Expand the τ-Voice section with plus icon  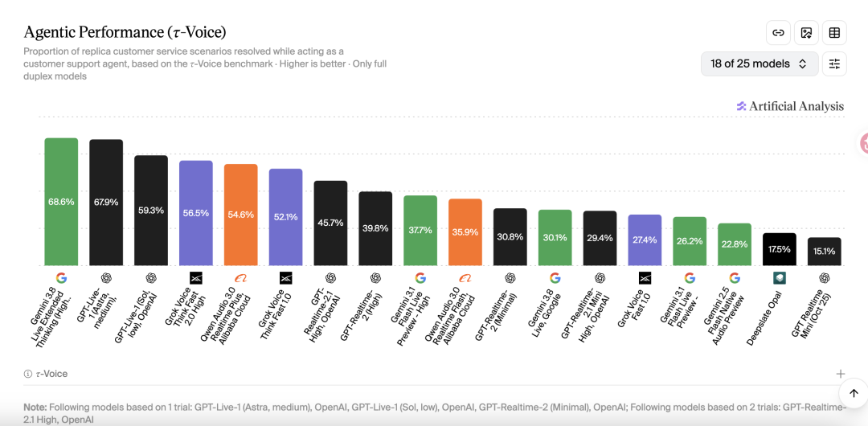click(x=841, y=374)
